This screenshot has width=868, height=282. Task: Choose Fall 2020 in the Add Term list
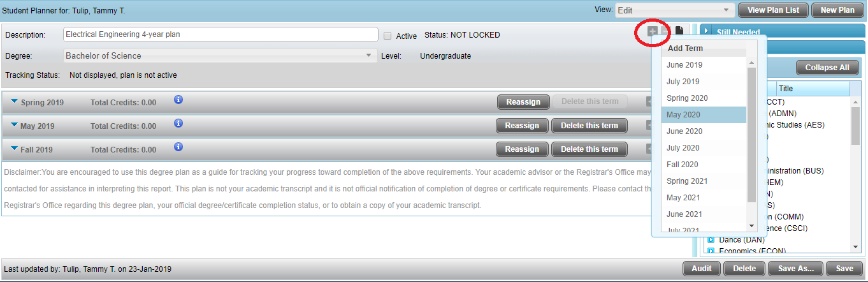point(682,165)
